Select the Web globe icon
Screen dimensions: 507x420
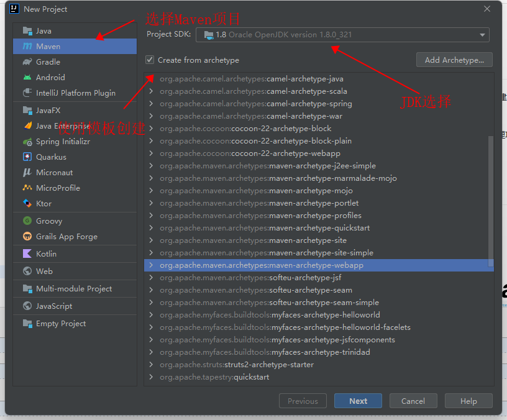27,272
